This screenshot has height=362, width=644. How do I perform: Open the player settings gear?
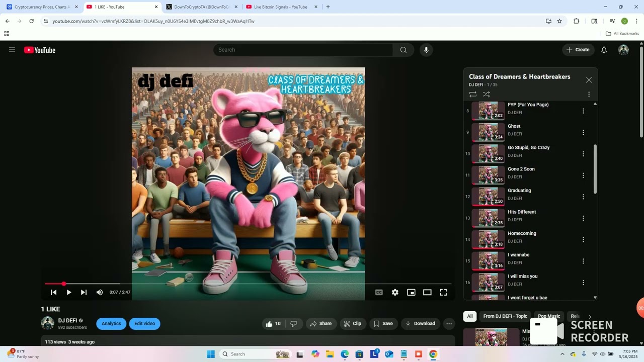(x=395, y=292)
